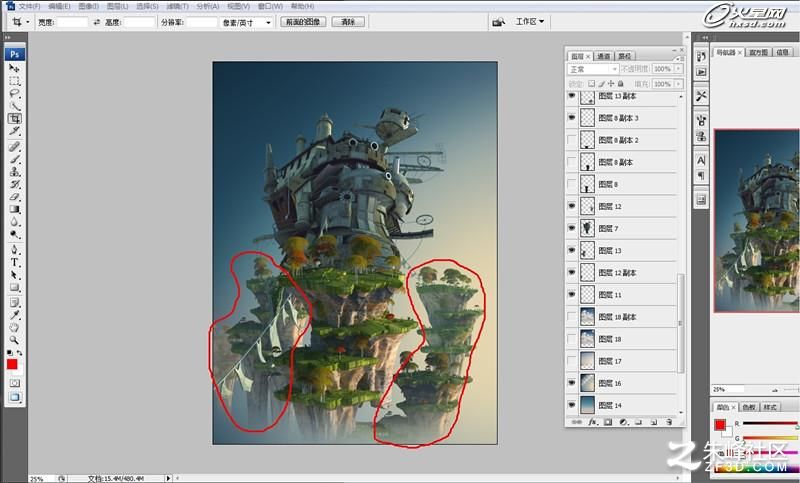Select the Pen tool
The image size is (800, 483).
click(14, 249)
